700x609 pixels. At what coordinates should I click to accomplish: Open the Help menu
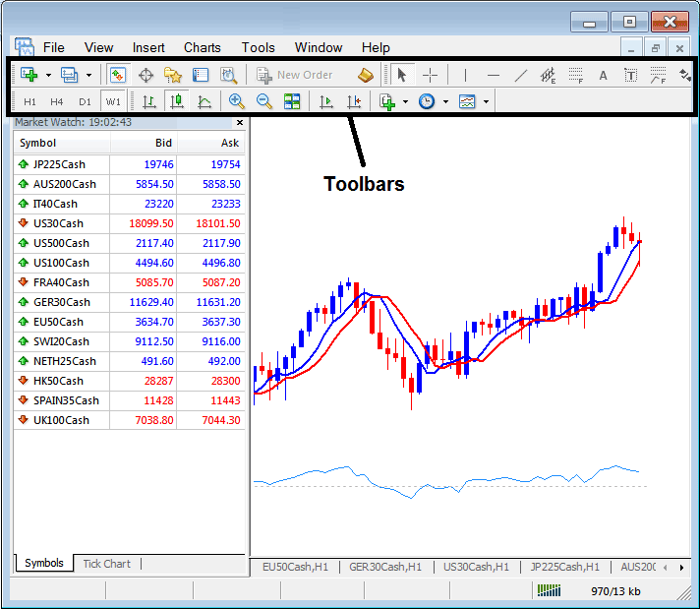pyautogui.click(x=376, y=47)
